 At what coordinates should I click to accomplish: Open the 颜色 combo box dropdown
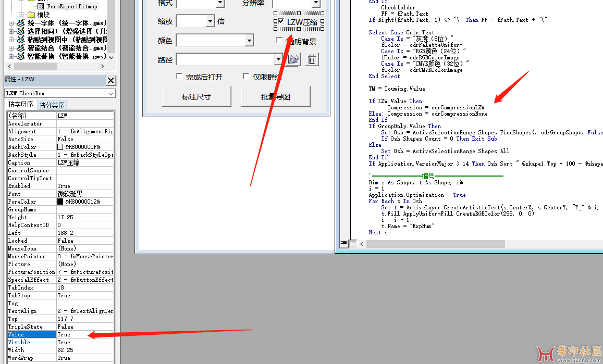(x=249, y=41)
